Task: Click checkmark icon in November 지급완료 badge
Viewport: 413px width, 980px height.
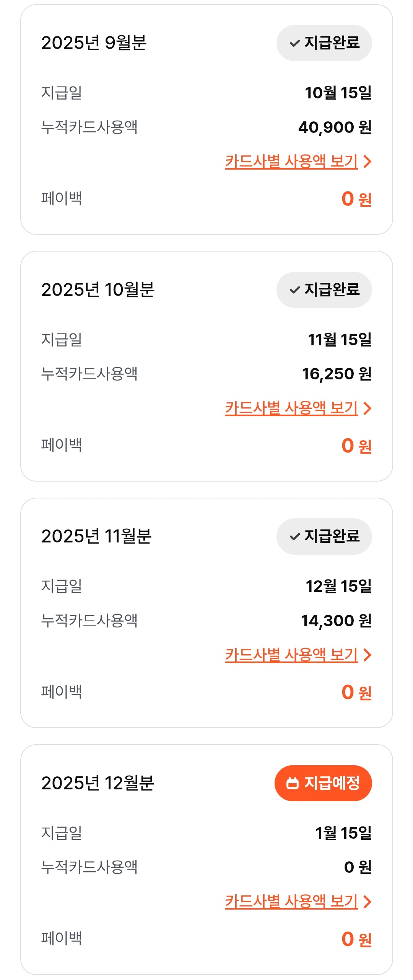Action: click(x=294, y=537)
